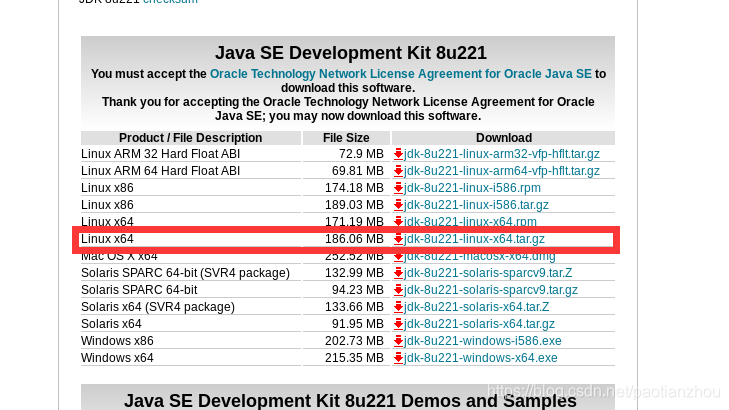Click the Download column header
The height and width of the screenshot is (410, 729).
pyautogui.click(x=504, y=138)
